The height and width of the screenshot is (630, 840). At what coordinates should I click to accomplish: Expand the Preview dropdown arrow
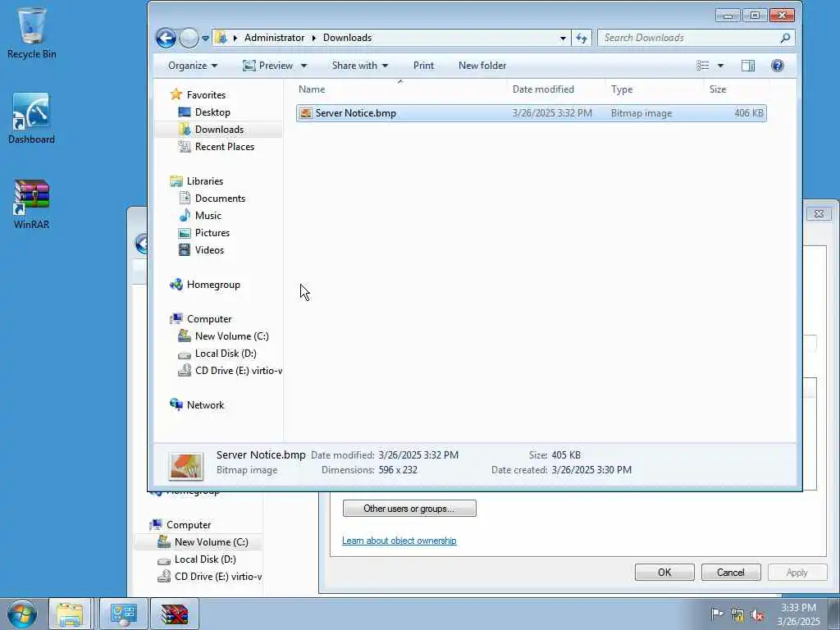[304, 66]
